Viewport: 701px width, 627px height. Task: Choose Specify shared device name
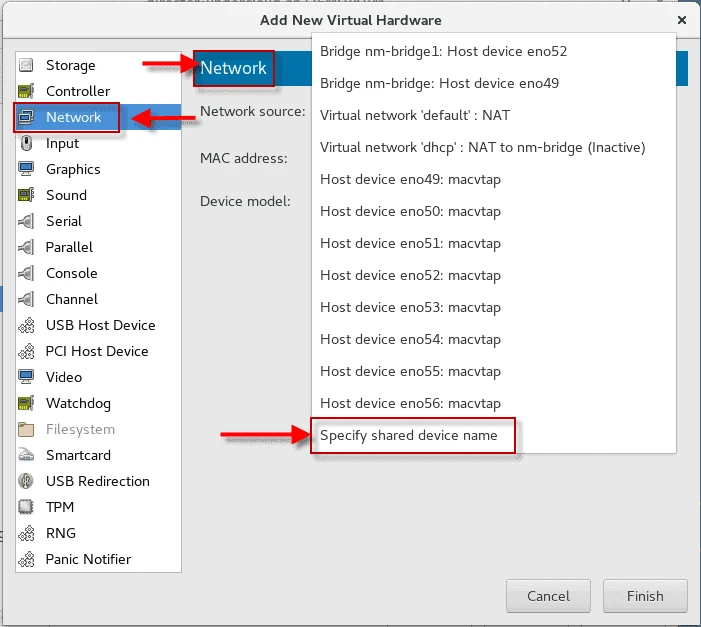tap(494, 436)
